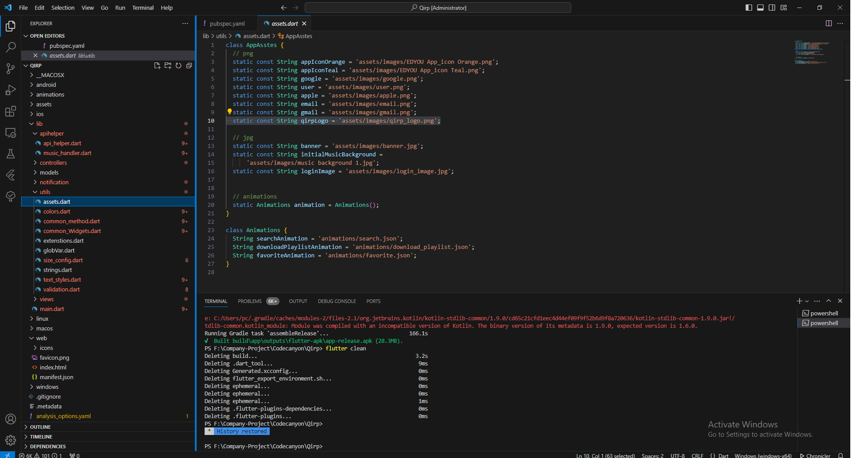Expand the animations folder
This screenshot has height=458, width=868.
50,94
